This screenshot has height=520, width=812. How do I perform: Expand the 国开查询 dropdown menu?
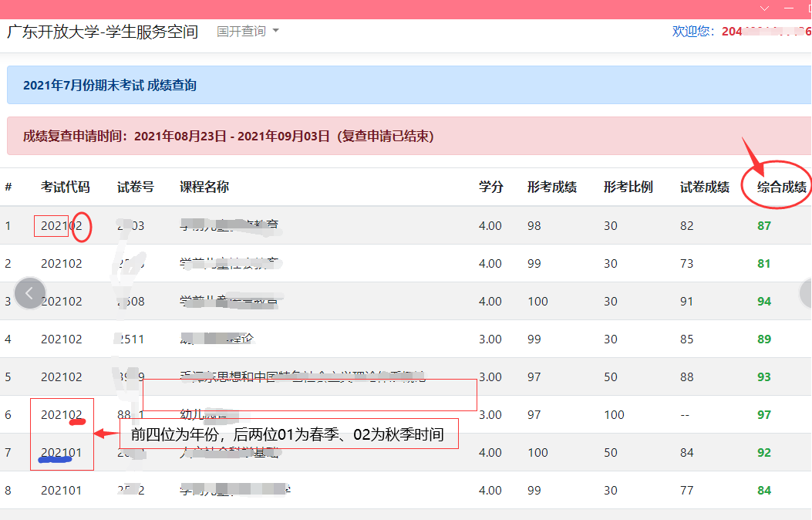[x=248, y=32]
